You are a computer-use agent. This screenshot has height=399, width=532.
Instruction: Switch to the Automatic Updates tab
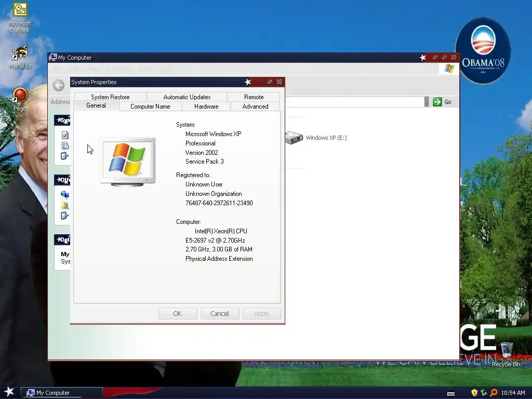click(187, 97)
